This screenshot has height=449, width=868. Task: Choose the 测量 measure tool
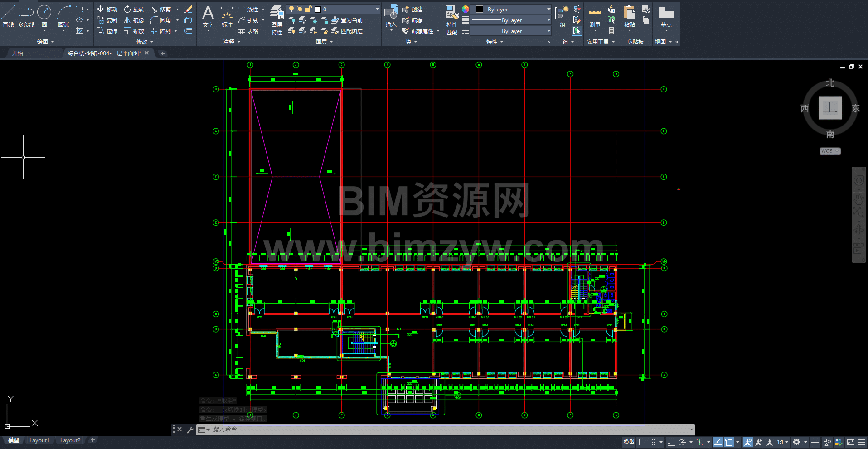click(595, 18)
